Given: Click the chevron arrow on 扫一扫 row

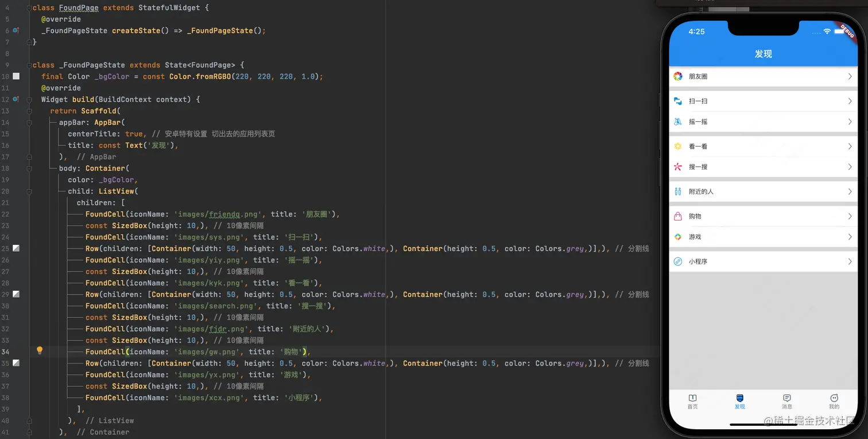Looking at the screenshot, I should 850,101.
